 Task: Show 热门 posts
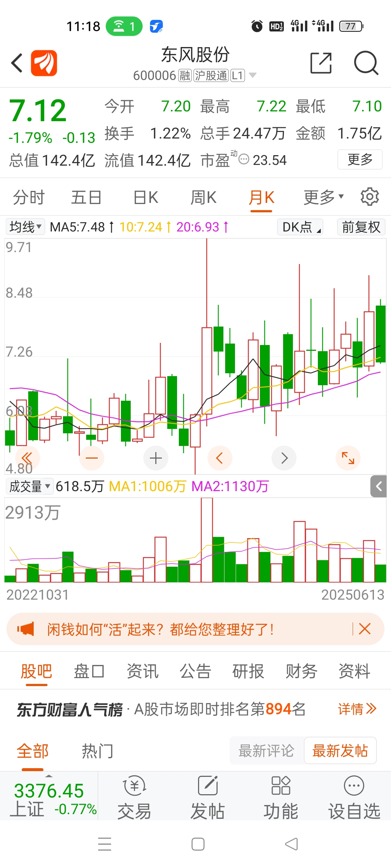point(97,751)
